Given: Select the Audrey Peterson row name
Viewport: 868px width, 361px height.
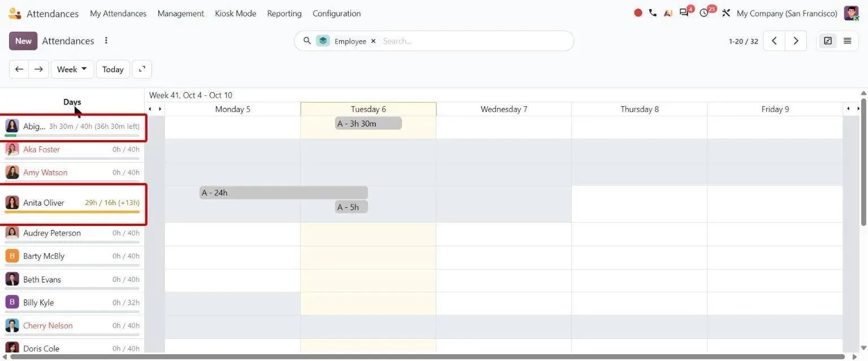Looking at the screenshot, I should (52, 233).
